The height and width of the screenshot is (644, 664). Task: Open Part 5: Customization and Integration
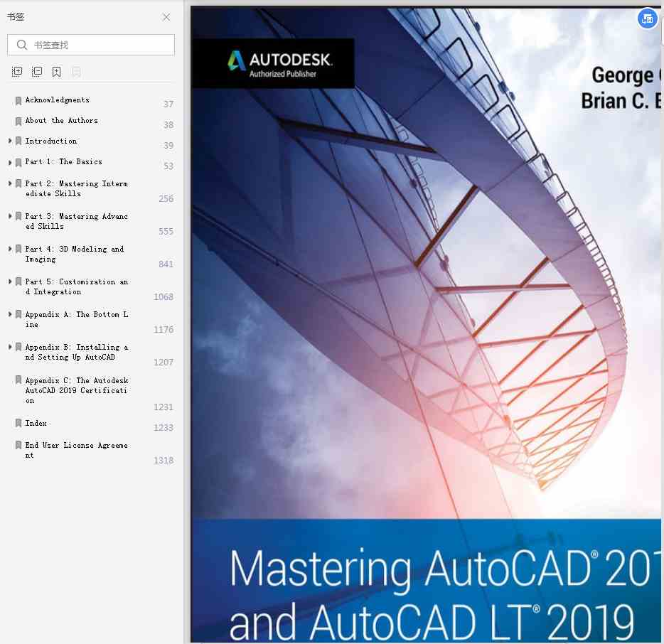(76, 286)
